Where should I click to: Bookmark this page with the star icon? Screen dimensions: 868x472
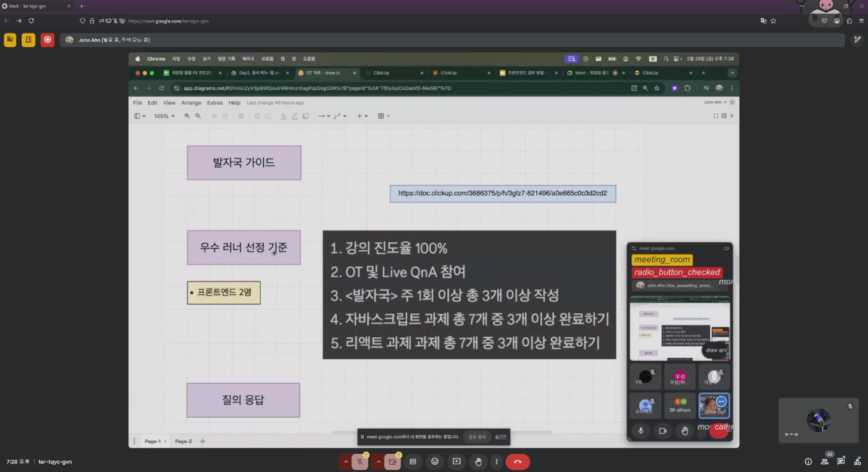tap(773, 21)
